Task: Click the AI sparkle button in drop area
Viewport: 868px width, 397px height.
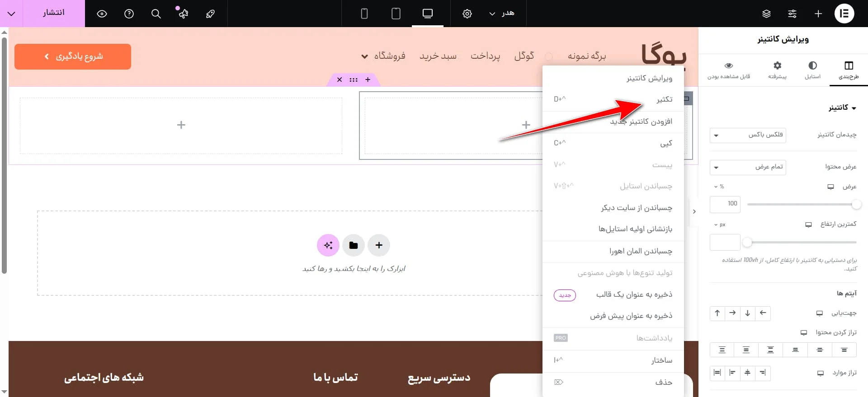Action: (x=328, y=245)
